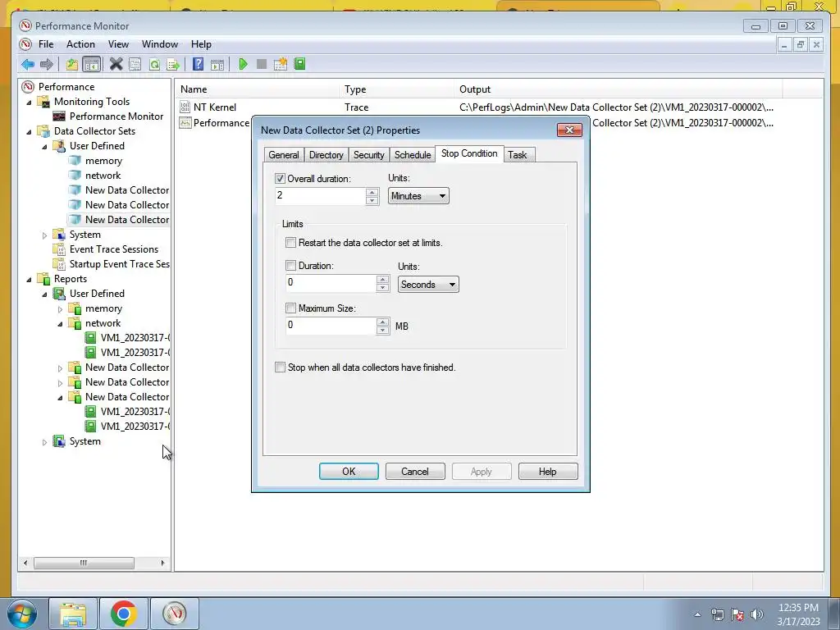Open the last VM1 report in the tree
Viewport: 840px width, 630px height.
coord(135,427)
